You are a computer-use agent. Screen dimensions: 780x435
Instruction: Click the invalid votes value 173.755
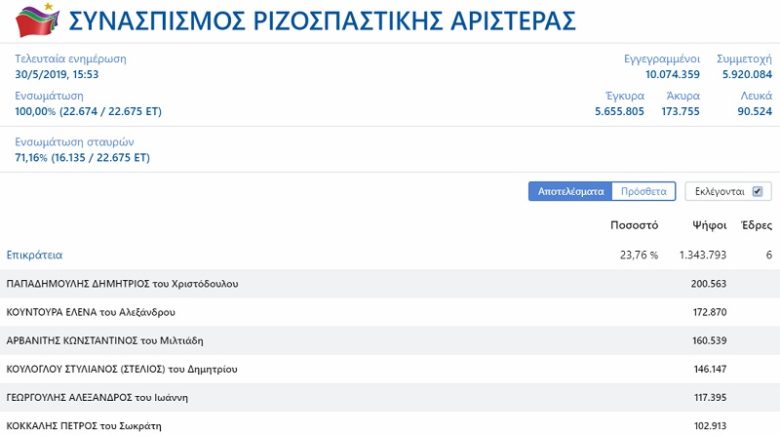click(681, 111)
